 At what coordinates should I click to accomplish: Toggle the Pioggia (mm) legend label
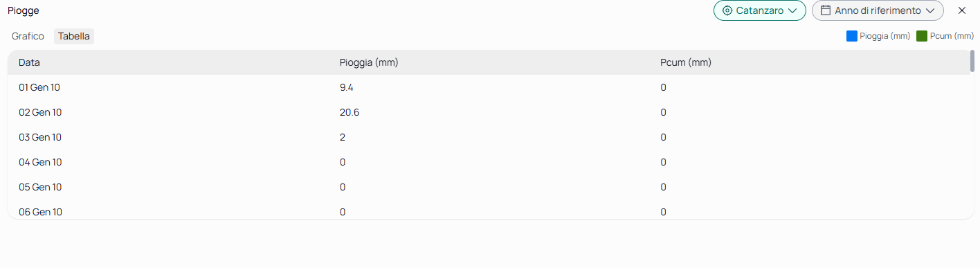884,36
